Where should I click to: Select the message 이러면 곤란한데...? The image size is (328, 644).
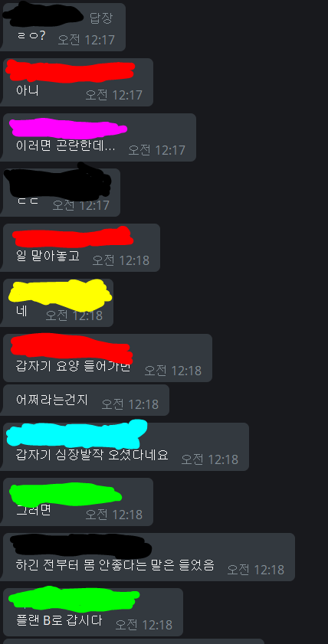coord(66,147)
